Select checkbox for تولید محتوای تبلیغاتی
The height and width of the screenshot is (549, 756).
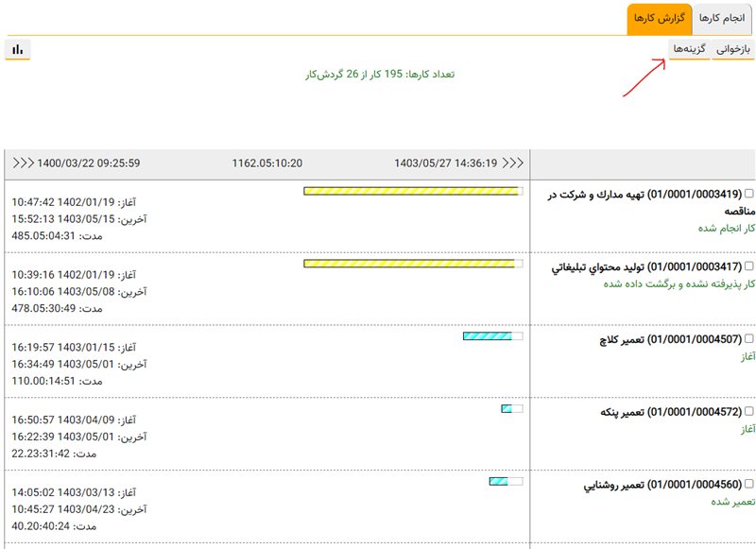750,267
